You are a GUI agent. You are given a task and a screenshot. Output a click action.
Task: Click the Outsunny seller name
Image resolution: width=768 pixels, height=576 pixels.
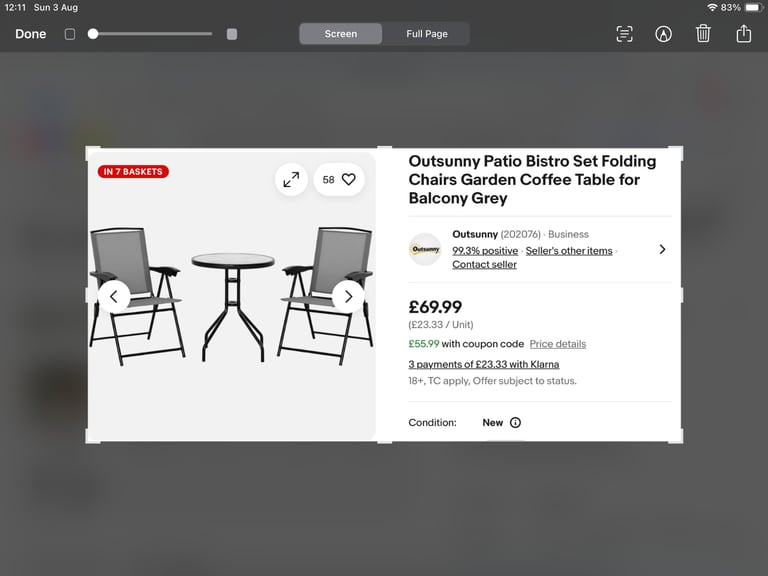[475, 234]
